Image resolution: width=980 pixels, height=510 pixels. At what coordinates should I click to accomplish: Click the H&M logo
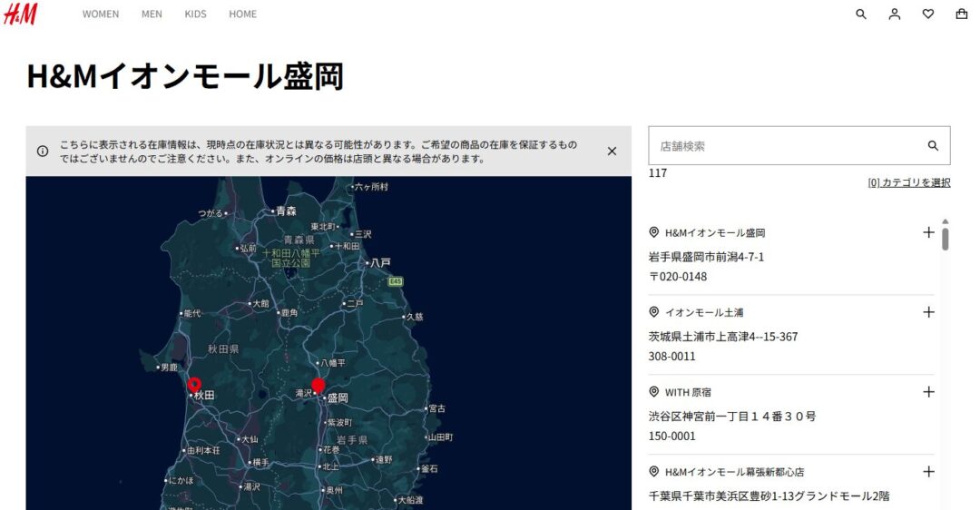[20, 14]
